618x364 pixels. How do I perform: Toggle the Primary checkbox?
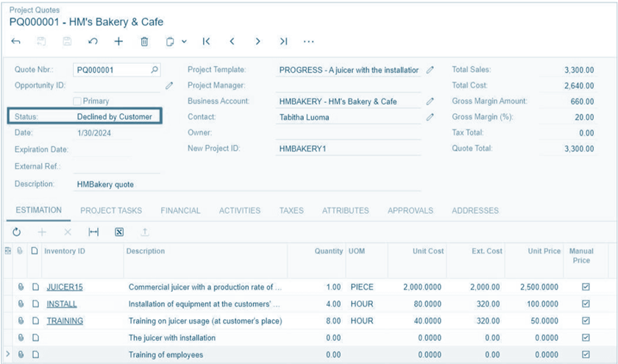(x=77, y=101)
